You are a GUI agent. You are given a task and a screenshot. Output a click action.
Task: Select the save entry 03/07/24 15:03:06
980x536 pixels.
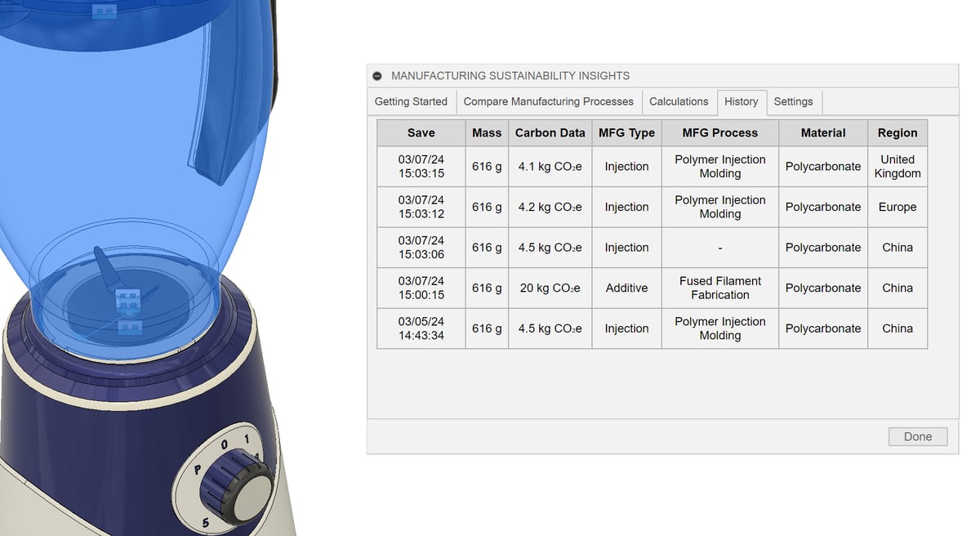point(421,248)
